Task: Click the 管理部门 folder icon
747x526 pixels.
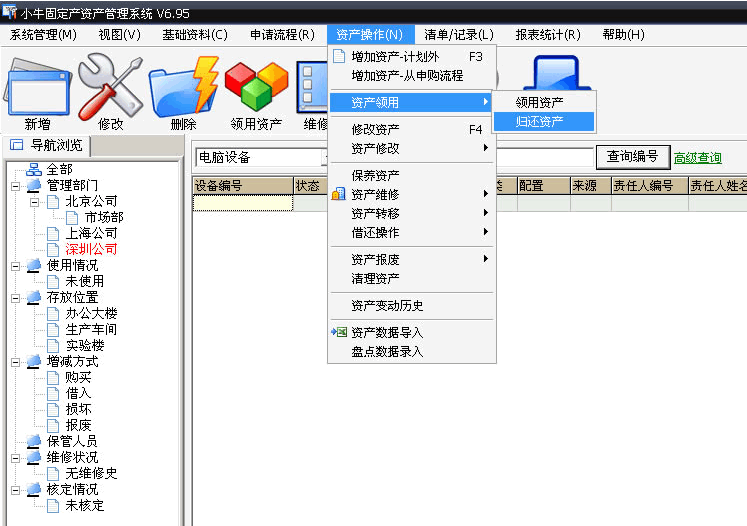Action: [34, 185]
